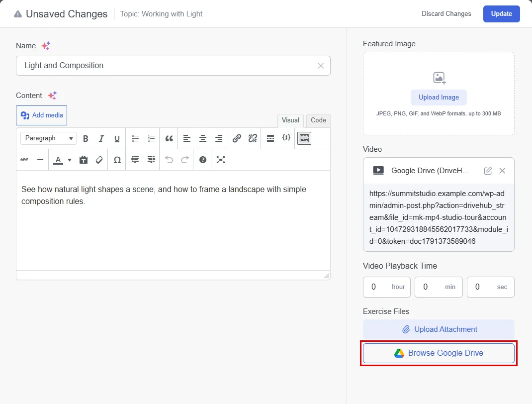The image size is (532, 404).
Task: Align text left
Action: (187, 138)
